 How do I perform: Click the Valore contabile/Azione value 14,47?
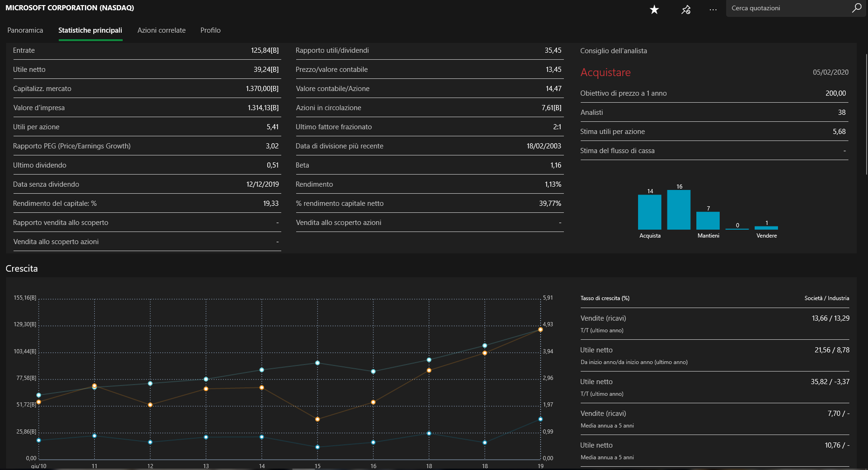(554, 89)
